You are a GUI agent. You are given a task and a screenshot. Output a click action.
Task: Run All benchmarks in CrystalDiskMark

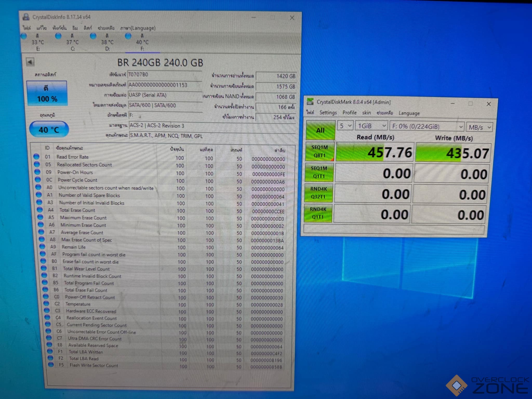(x=321, y=130)
